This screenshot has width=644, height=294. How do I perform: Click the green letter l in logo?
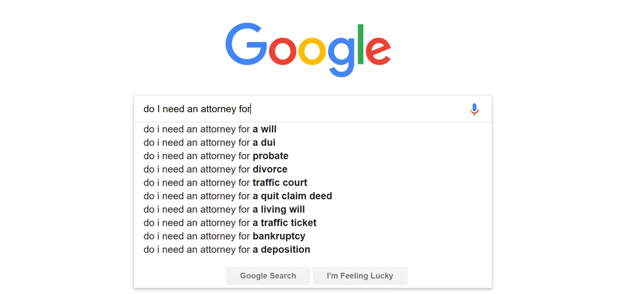click(x=361, y=44)
